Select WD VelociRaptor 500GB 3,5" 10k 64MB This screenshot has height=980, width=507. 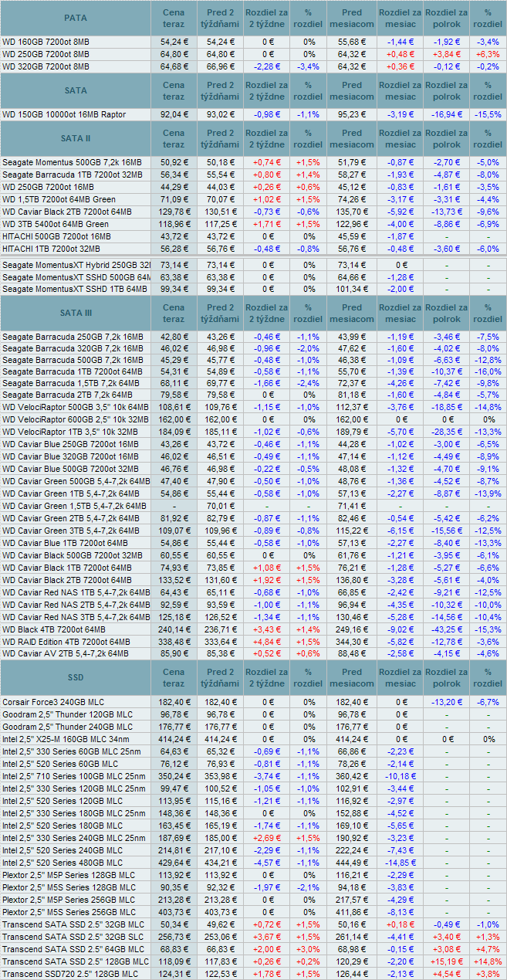click(x=76, y=406)
